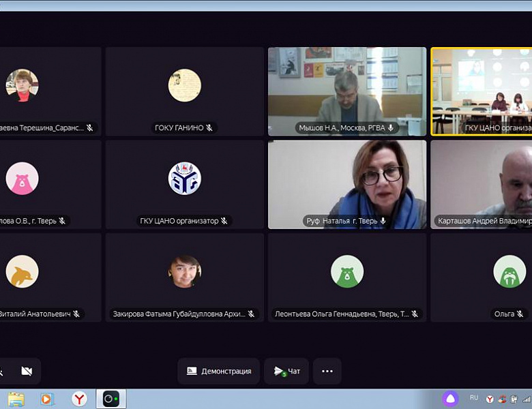Open File Explorer from the taskbar
The image size is (532, 409).
(16, 399)
